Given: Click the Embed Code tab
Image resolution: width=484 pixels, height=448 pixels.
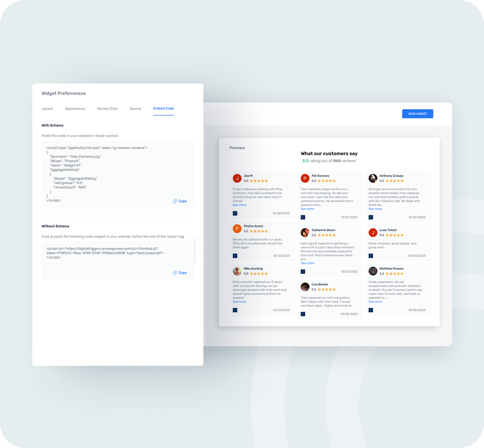Looking at the screenshot, I should [x=164, y=108].
